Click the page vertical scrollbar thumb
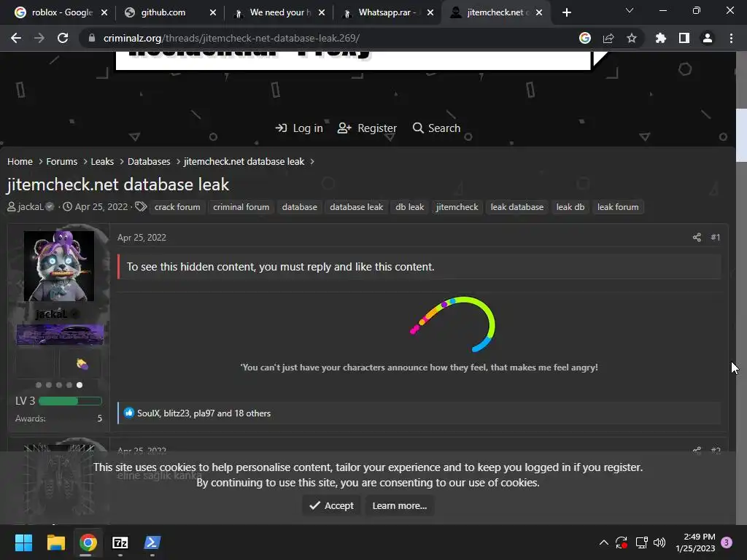 (x=741, y=136)
